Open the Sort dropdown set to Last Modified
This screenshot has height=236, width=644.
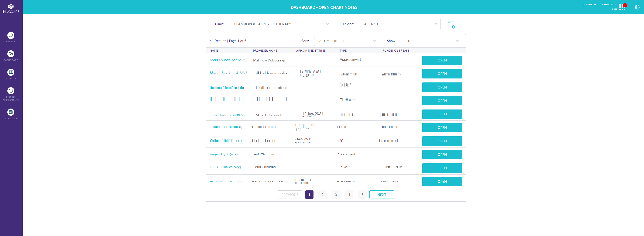pyautogui.click(x=347, y=41)
